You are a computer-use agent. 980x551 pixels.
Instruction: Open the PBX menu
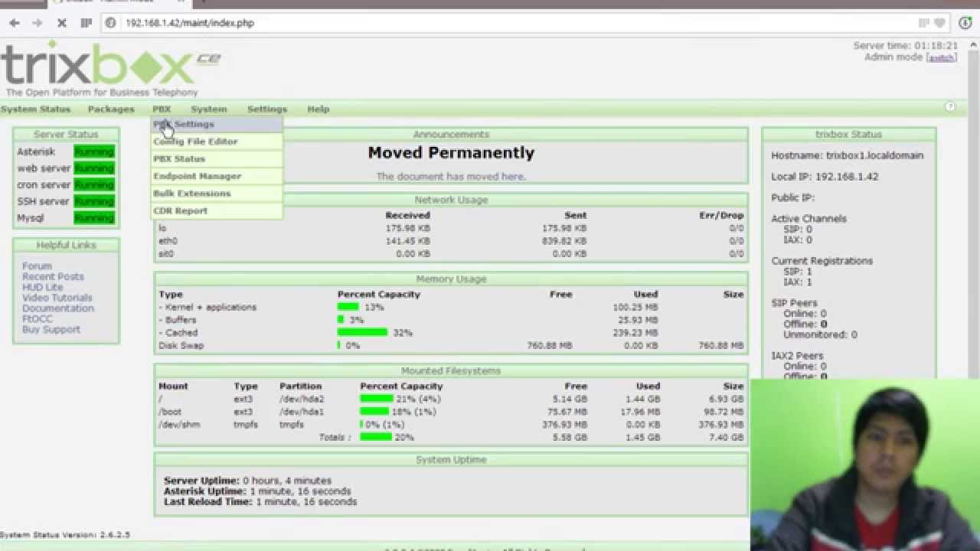pos(162,109)
